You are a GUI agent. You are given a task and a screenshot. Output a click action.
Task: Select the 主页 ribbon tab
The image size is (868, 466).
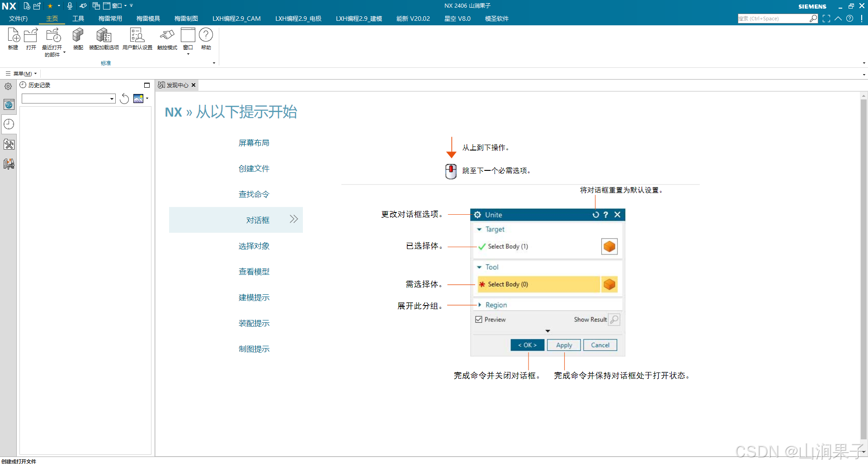pyautogui.click(x=52, y=19)
